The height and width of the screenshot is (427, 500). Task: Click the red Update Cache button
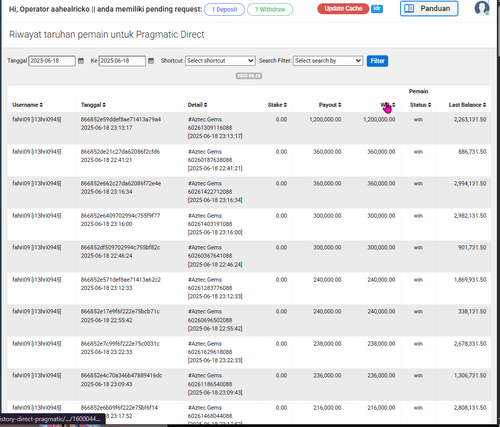[x=343, y=9]
